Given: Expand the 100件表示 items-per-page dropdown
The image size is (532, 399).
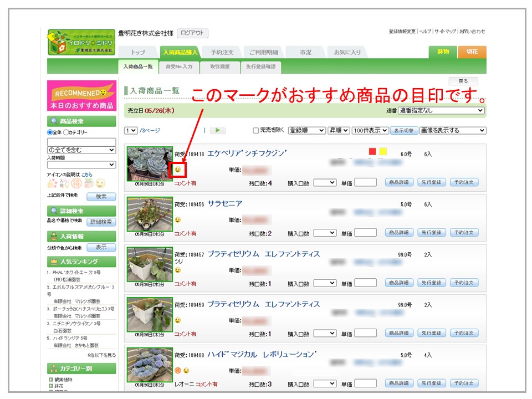Looking at the screenshot, I should pos(370,131).
